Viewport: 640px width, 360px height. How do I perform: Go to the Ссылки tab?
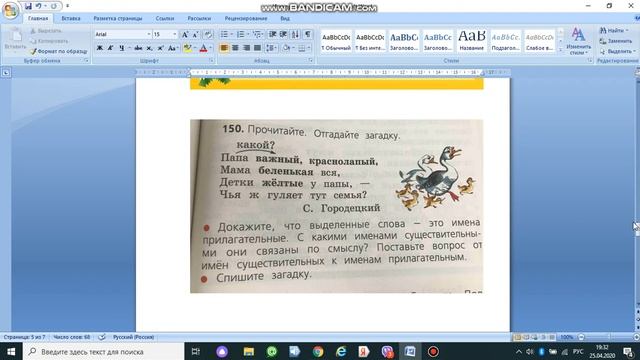tap(164, 18)
